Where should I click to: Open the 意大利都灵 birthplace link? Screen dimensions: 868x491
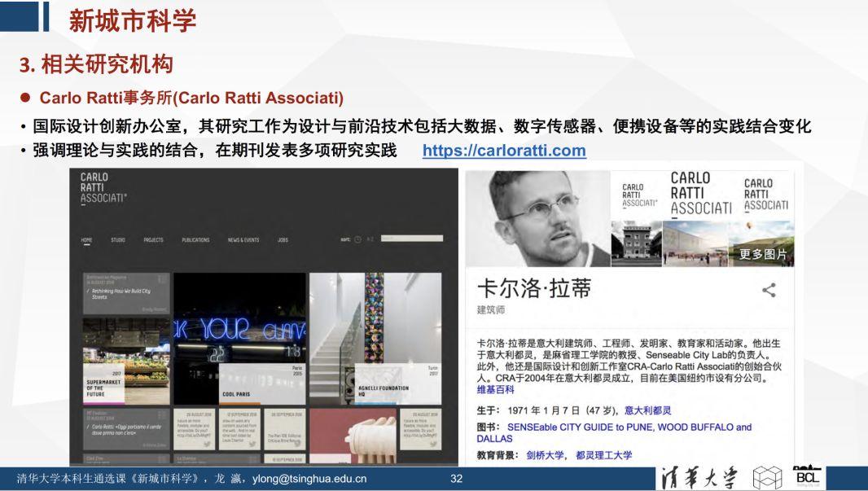(647, 410)
